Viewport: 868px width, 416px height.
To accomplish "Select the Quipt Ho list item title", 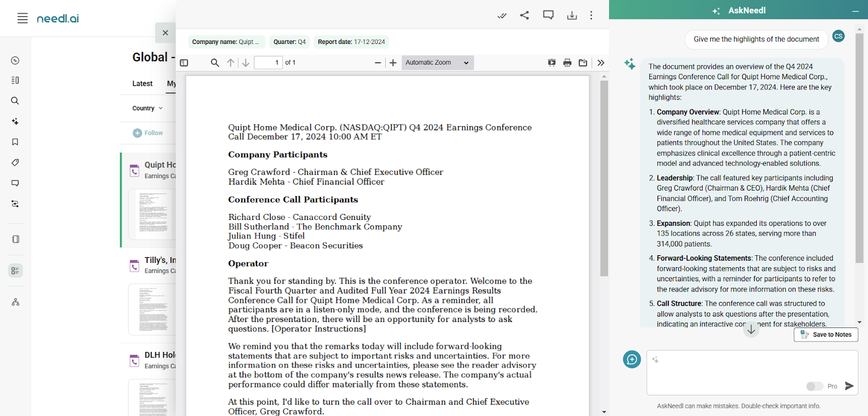I will (160, 165).
